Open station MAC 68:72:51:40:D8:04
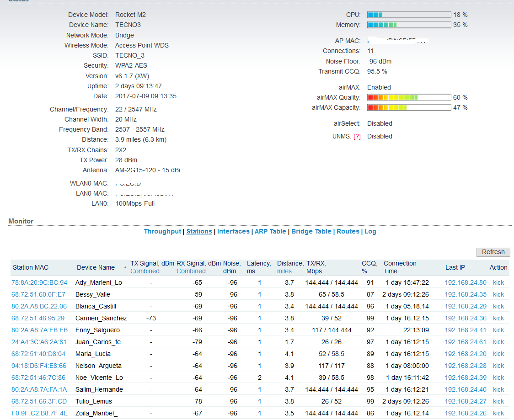The height and width of the screenshot is (420, 514). (38, 354)
